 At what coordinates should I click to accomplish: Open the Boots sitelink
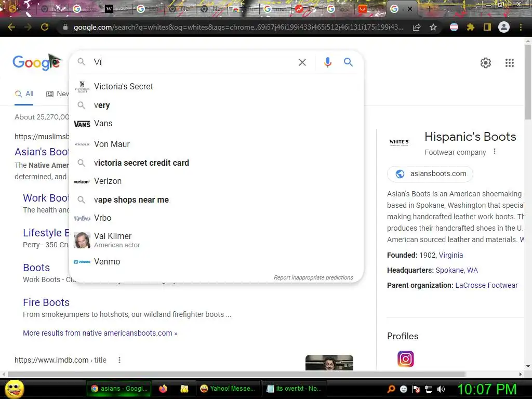[36, 268]
